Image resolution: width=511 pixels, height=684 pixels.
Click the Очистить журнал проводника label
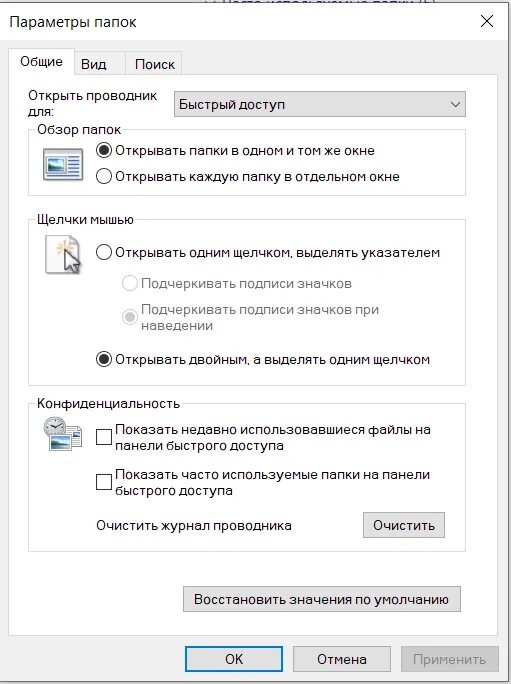coord(194,525)
